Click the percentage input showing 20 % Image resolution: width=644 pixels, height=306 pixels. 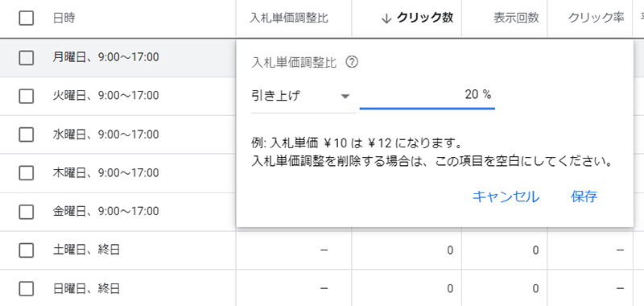pos(427,96)
